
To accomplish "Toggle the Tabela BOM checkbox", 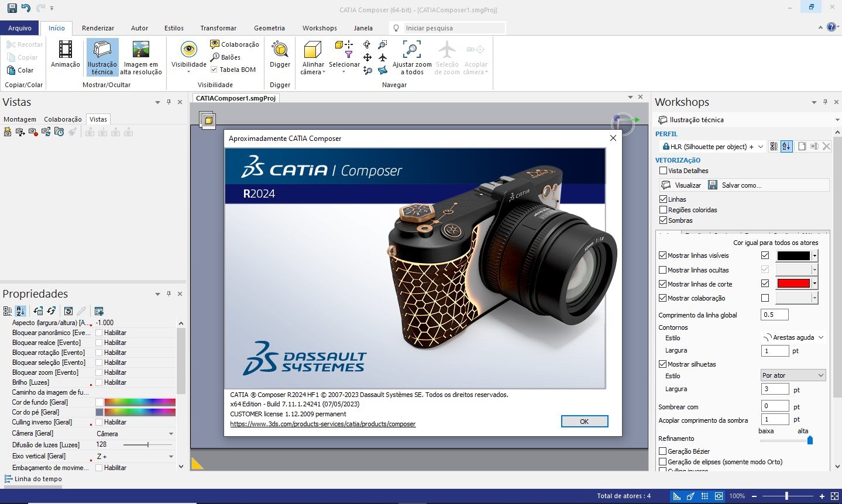I will pos(214,70).
